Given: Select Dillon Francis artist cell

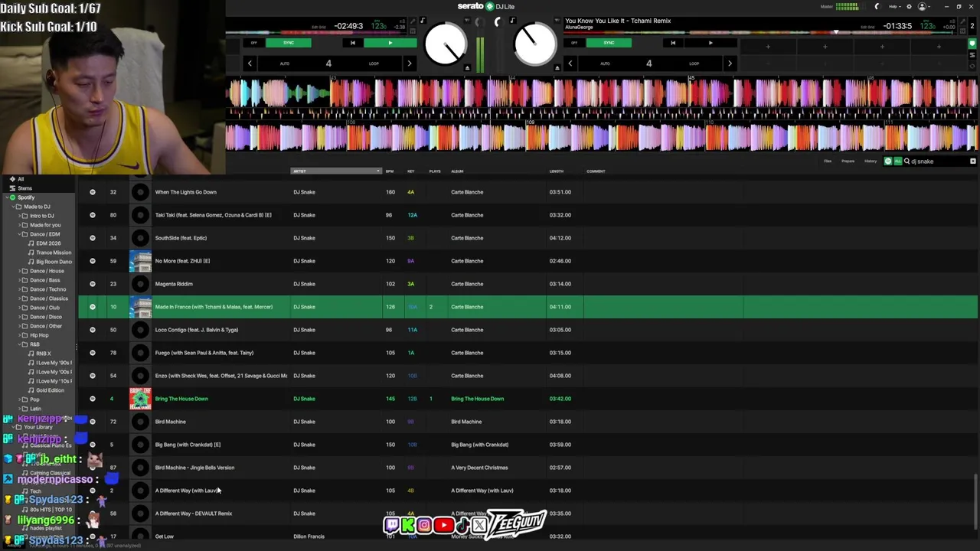Looking at the screenshot, I should pyautogui.click(x=309, y=536).
